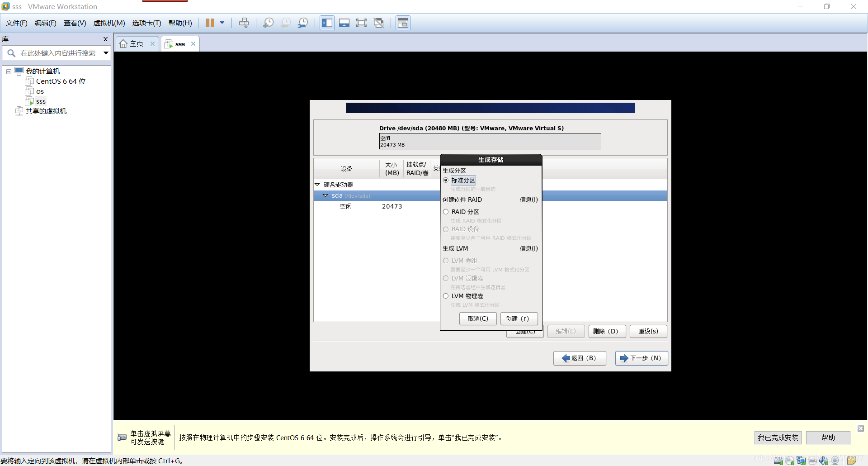Open the 编辑(E) menu
The image size is (868, 466).
46,23
